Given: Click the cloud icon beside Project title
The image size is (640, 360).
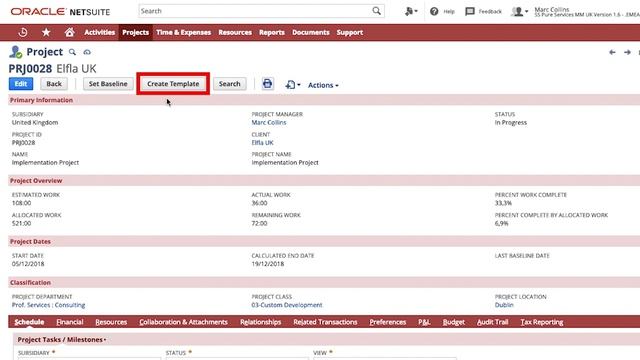Looking at the screenshot, I should pyautogui.click(x=87, y=52).
